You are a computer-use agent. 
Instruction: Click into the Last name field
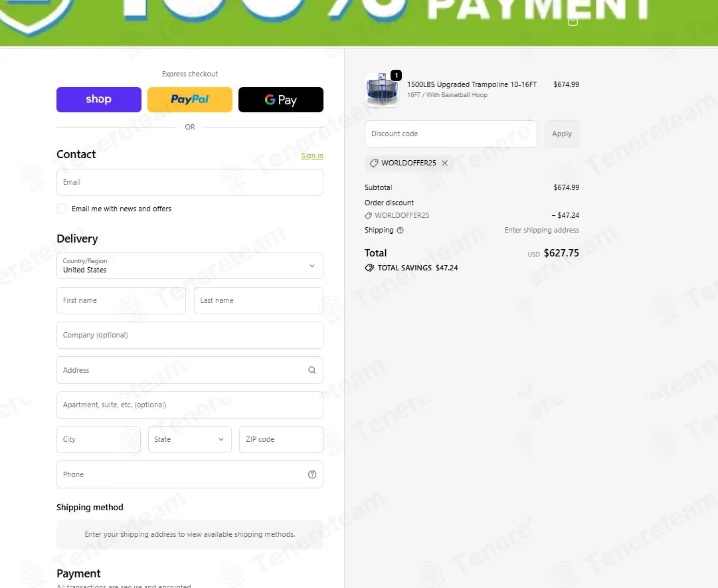tap(258, 300)
